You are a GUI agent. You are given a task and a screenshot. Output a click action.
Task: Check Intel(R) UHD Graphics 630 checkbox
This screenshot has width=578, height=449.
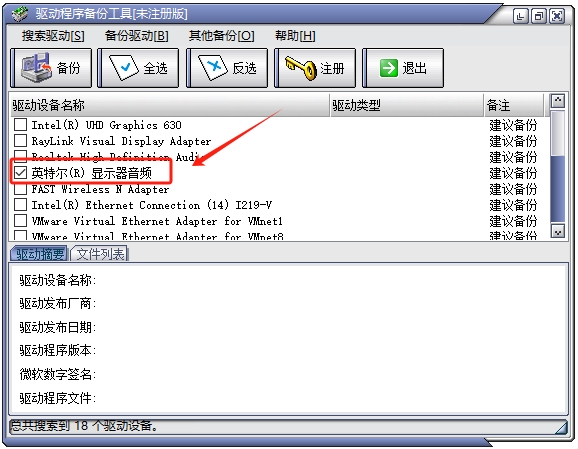[x=20, y=125]
